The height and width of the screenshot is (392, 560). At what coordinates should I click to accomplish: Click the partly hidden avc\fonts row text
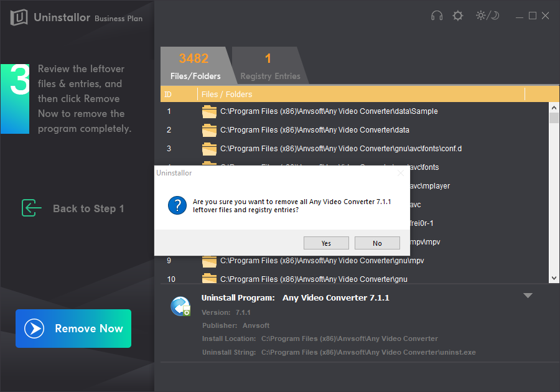click(424, 167)
